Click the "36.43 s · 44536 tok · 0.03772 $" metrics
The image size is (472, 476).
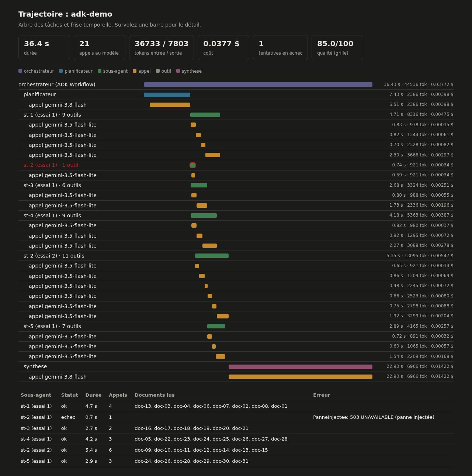point(419,84)
